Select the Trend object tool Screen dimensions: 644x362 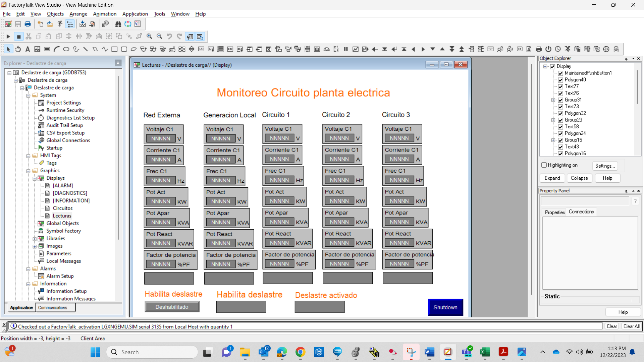[x=356, y=49]
